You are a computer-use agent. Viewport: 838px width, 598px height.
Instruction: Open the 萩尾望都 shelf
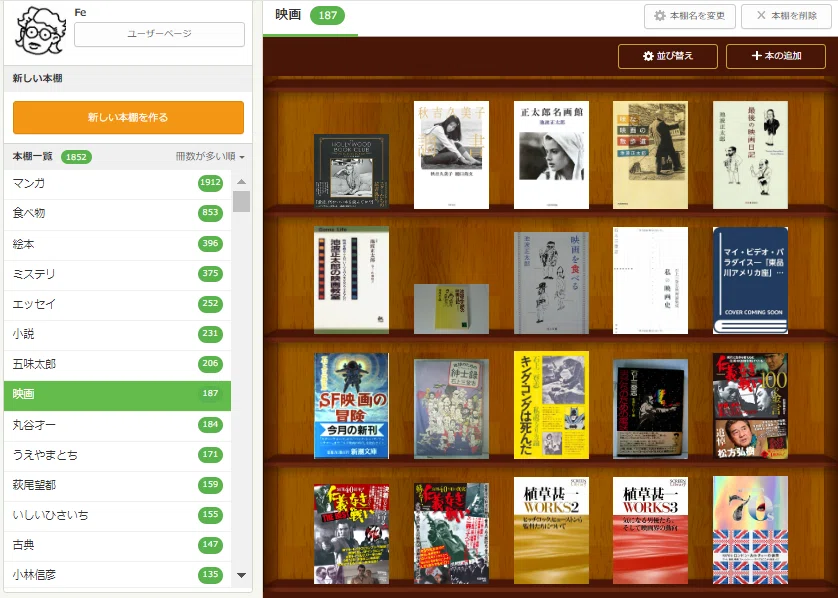(117, 485)
